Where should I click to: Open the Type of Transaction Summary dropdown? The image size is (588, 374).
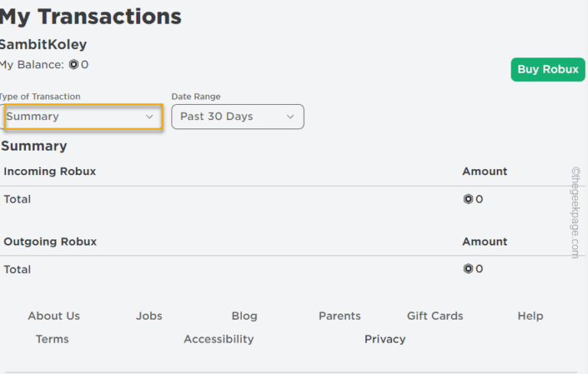(83, 116)
